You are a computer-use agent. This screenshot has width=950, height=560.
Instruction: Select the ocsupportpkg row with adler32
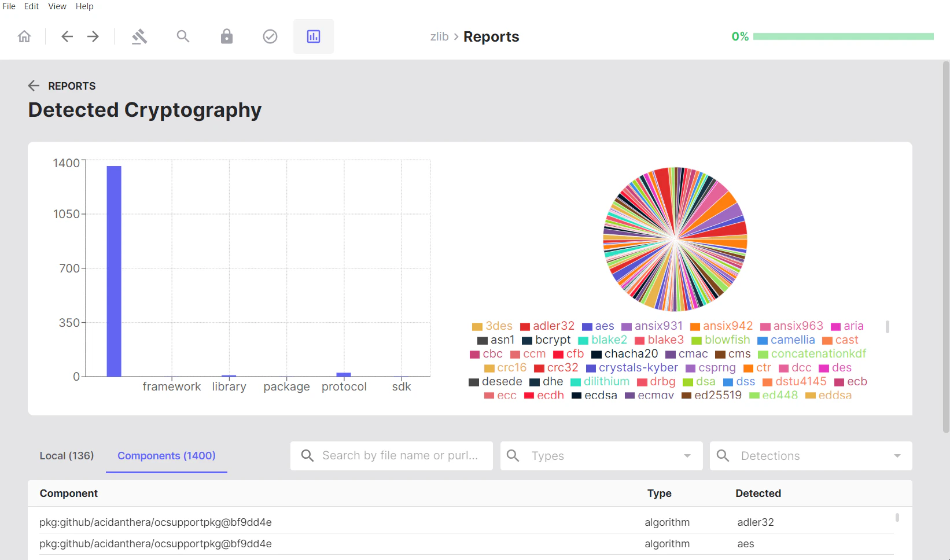tap(466, 522)
